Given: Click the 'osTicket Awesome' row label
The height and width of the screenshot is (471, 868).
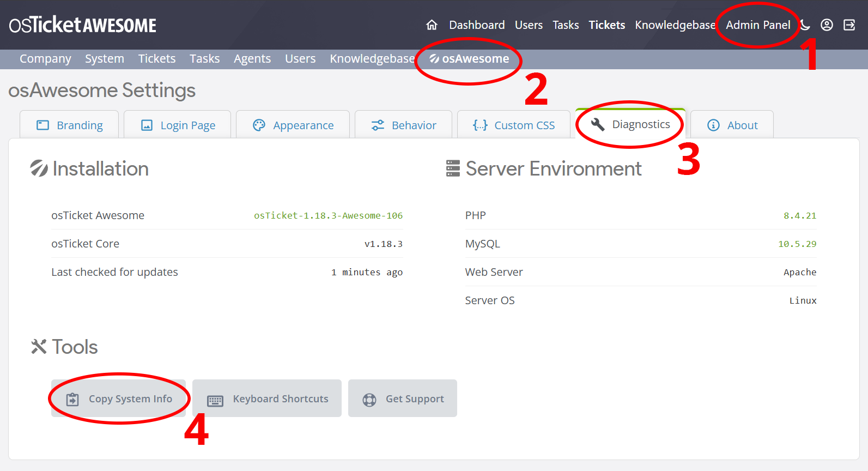Looking at the screenshot, I should (98, 215).
